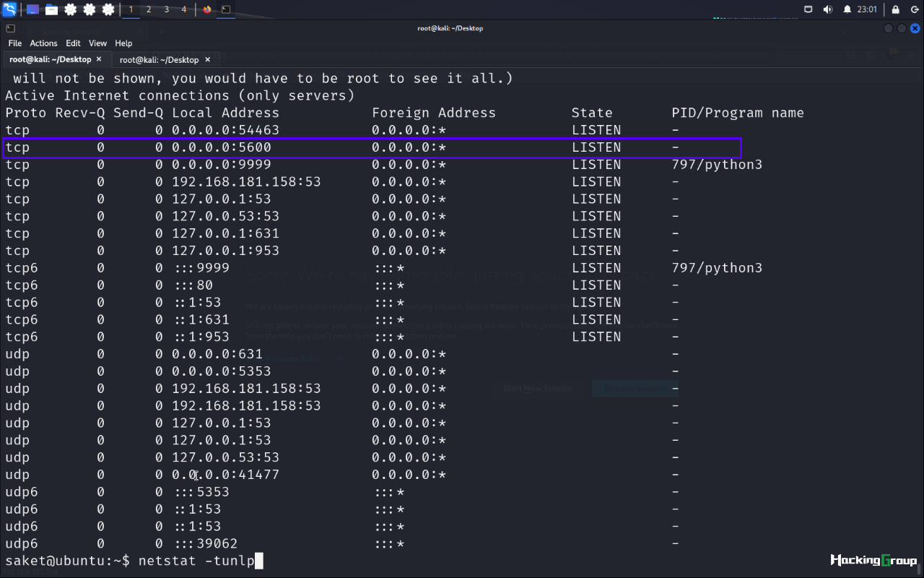Lock the screen with the padlock icon

895,9
